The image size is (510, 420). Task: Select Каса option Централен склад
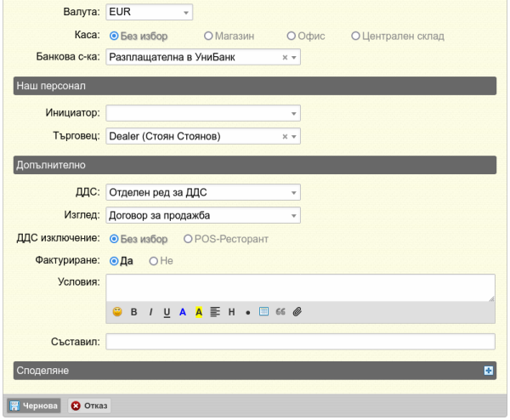[x=355, y=36]
